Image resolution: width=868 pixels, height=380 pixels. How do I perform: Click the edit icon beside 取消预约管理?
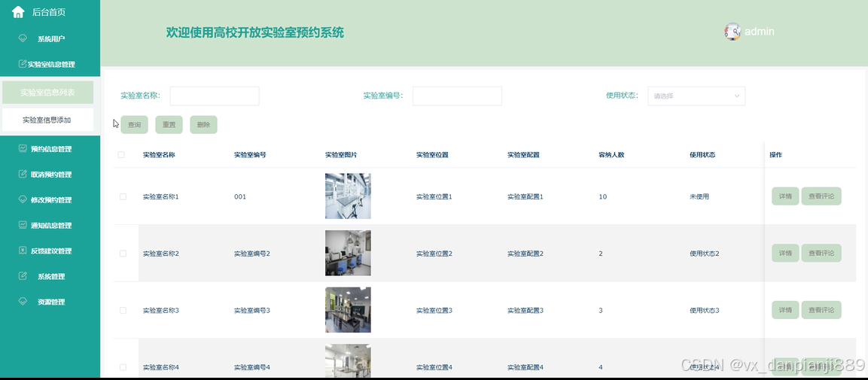(x=23, y=175)
